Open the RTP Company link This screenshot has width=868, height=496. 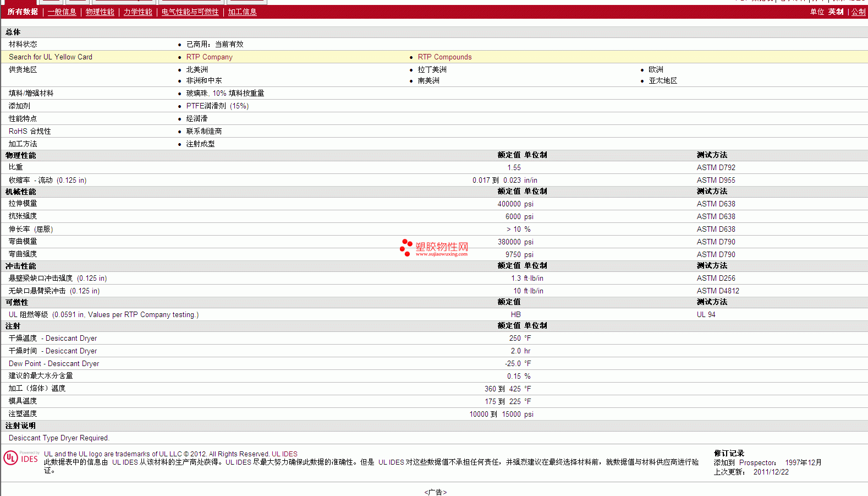coord(210,57)
